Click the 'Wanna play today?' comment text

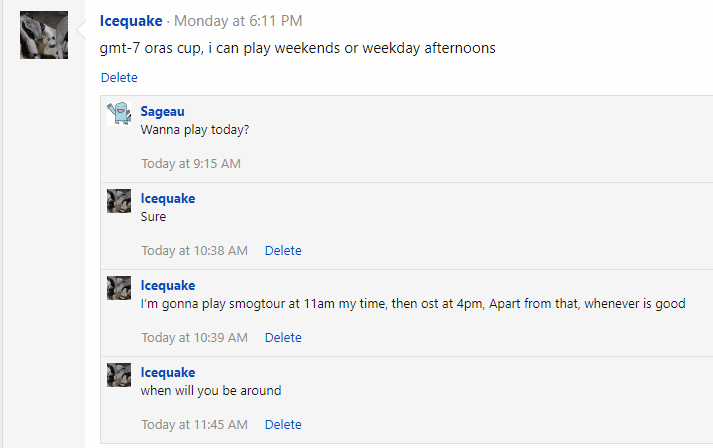click(195, 130)
